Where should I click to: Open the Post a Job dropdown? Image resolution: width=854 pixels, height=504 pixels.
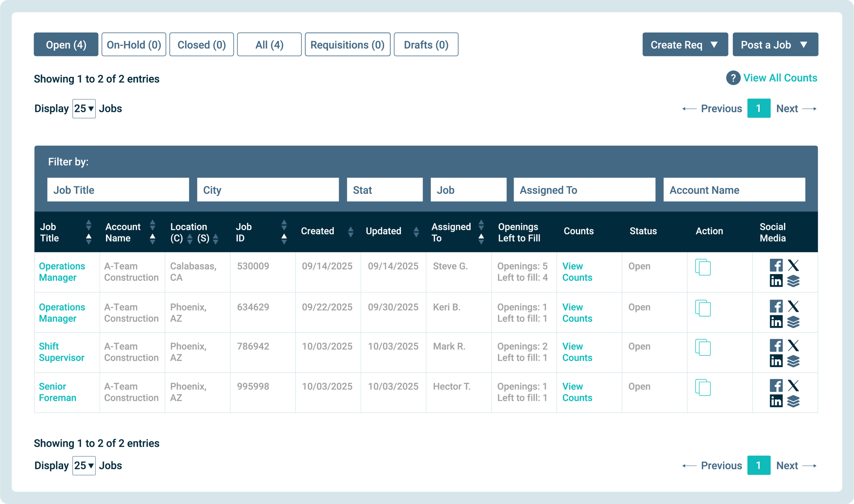(775, 44)
